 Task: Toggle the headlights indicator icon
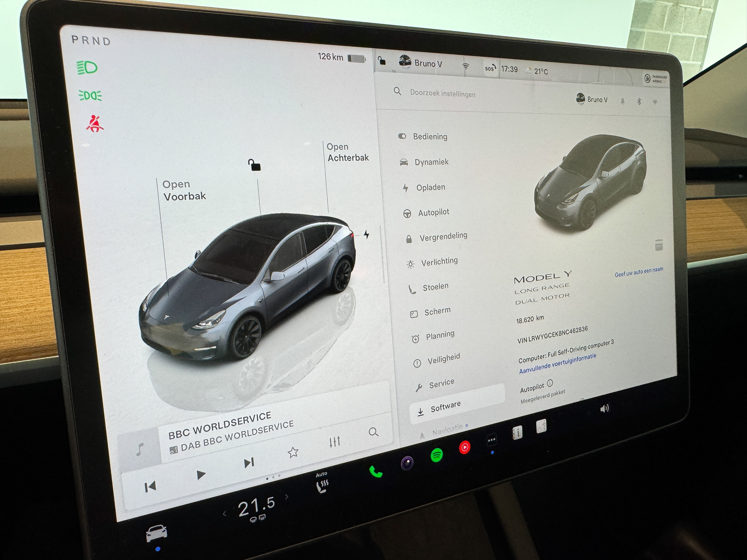pyautogui.click(x=87, y=68)
